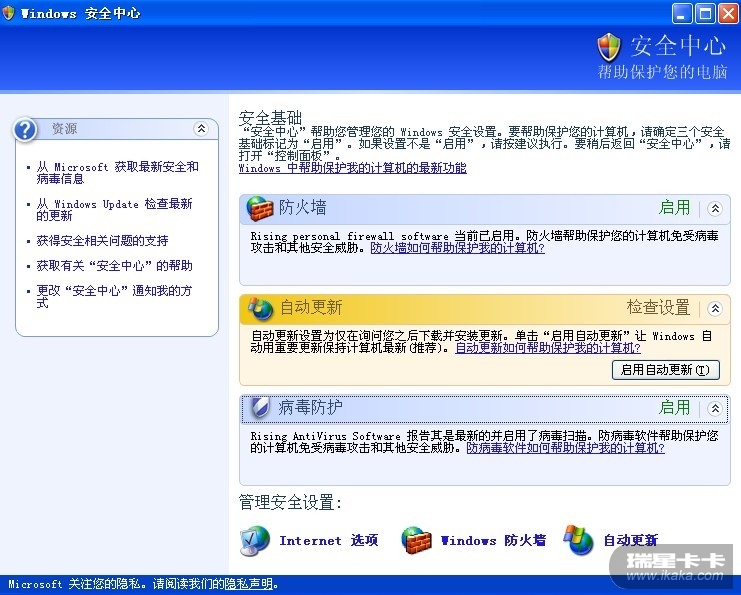Click the Internet 选项 globe monitor icon
Image resolution: width=741 pixels, height=595 pixels.
(255, 541)
